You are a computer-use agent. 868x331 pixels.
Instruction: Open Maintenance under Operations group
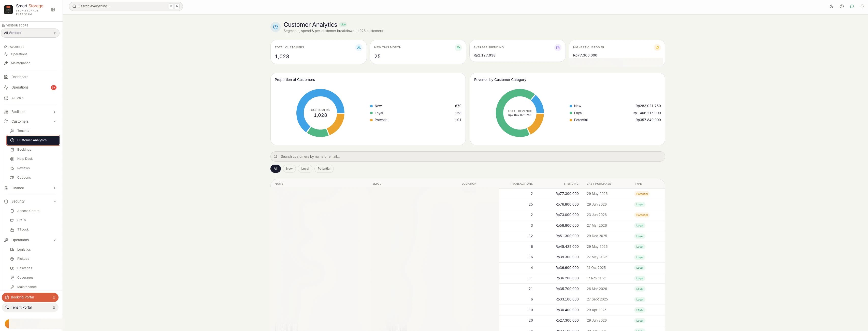(33, 287)
